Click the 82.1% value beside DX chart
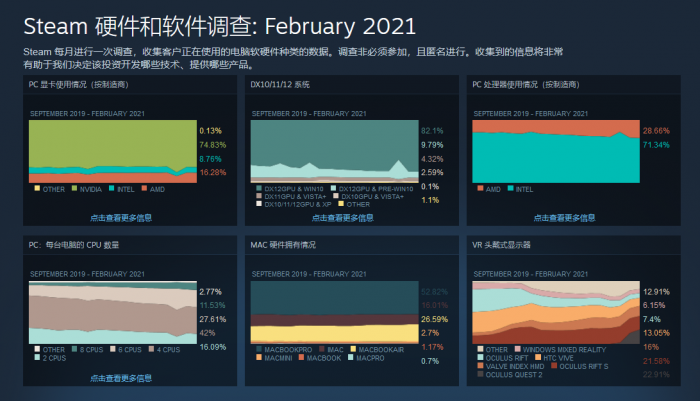700x401 pixels. point(432,131)
